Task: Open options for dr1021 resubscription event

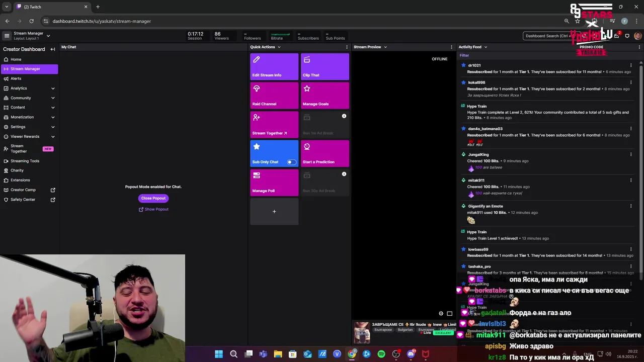Action: tap(631, 65)
